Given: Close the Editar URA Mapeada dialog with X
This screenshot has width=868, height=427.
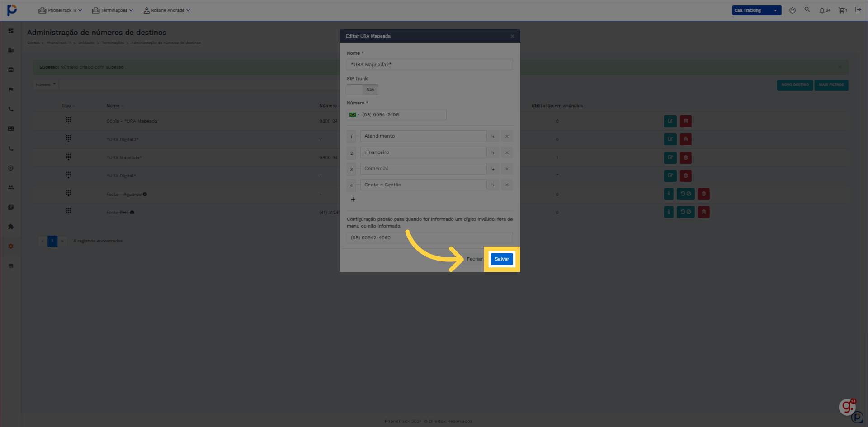Looking at the screenshot, I should click(512, 36).
